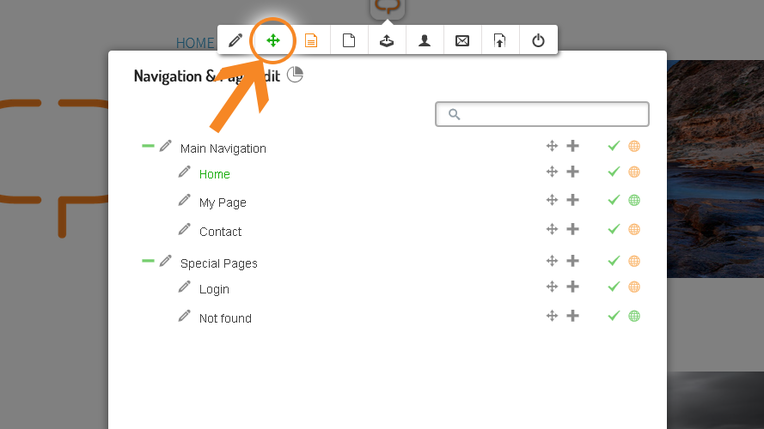Image resolution: width=764 pixels, height=429 pixels.
Task: Collapse the Special Pages group
Action: (x=148, y=261)
